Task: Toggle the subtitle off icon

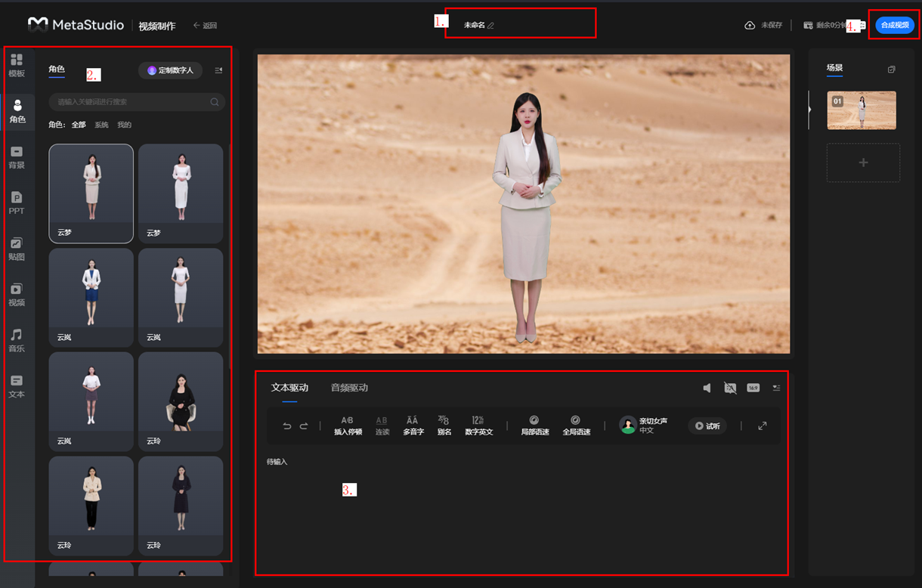Action: 730,388
